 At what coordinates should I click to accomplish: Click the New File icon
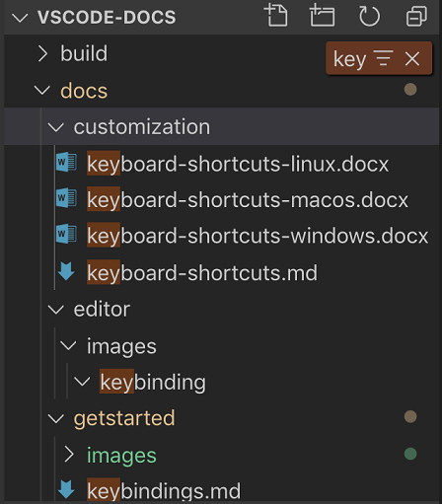[276, 15]
